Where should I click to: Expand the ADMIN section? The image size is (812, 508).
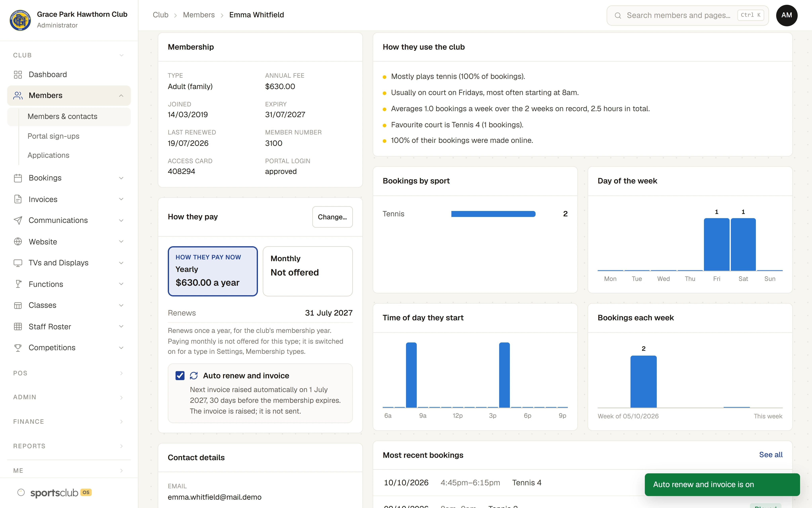69,397
